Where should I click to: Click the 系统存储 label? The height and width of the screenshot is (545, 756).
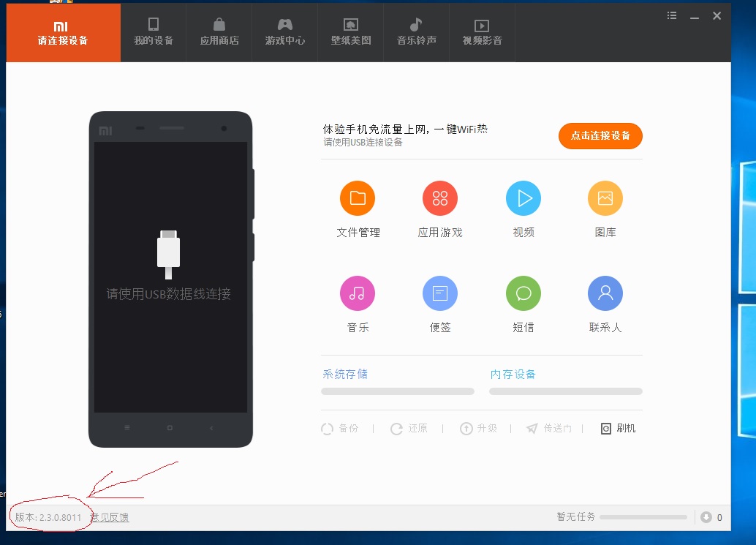(345, 375)
